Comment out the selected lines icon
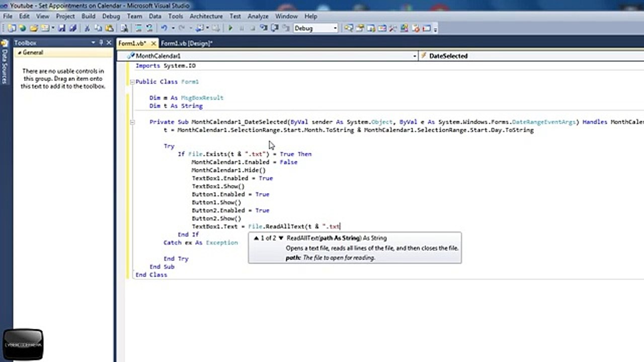Viewport: 644px width, 362px height. (x=138, y=28)
